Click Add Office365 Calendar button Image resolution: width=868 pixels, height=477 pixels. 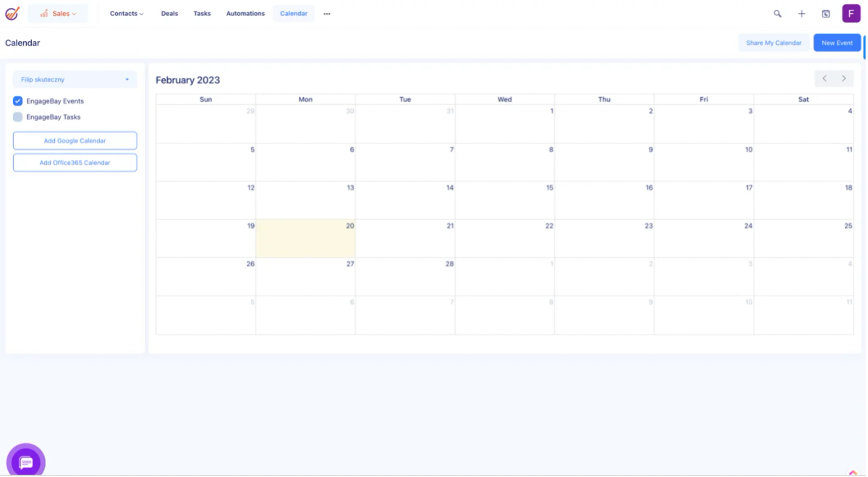(x=75, y=163)
